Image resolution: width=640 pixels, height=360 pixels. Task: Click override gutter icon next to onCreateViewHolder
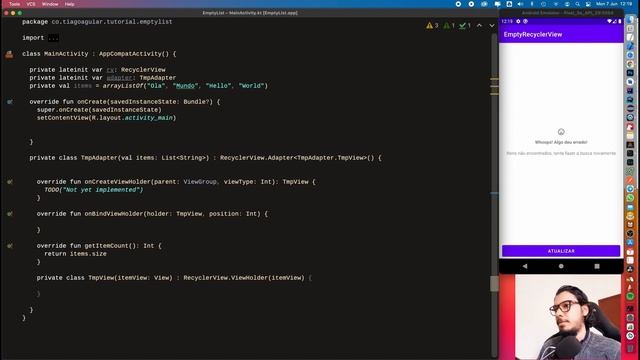10,182
